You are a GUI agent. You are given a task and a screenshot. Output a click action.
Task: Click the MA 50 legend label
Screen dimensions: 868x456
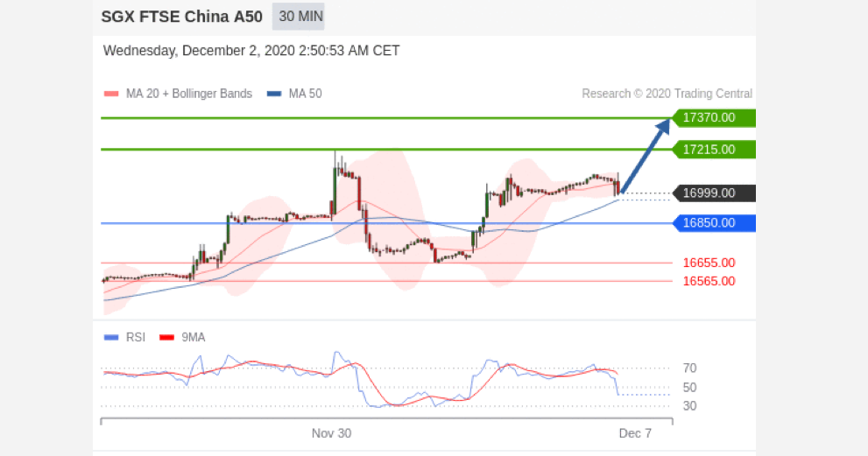[x=305, y=94]
